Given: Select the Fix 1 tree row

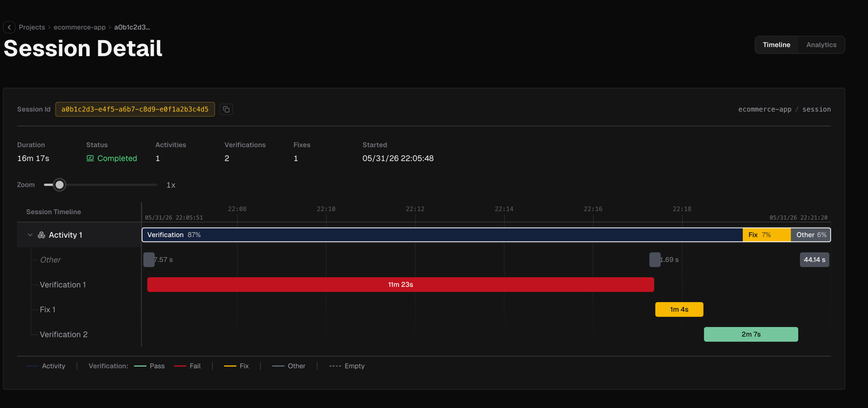Looking at the screenshot, I should point(48,310).
